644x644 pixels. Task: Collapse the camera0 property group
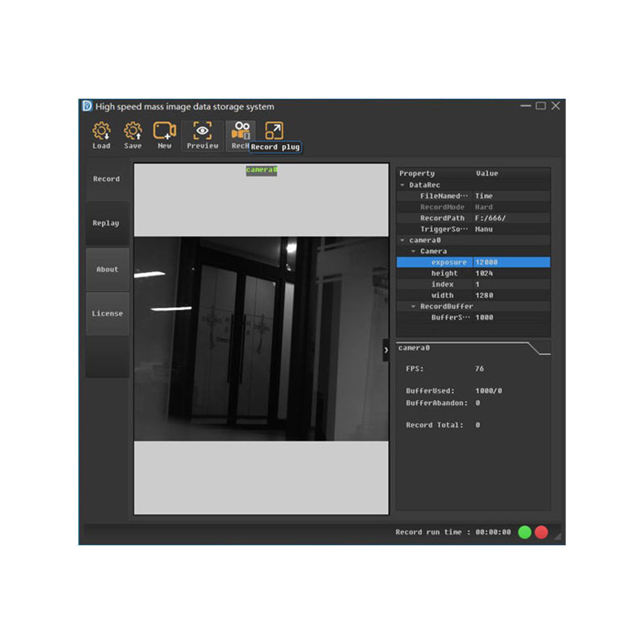(402, 240)
